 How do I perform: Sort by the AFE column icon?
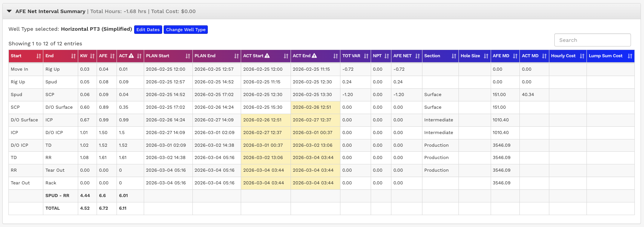[x=112, y=56]
